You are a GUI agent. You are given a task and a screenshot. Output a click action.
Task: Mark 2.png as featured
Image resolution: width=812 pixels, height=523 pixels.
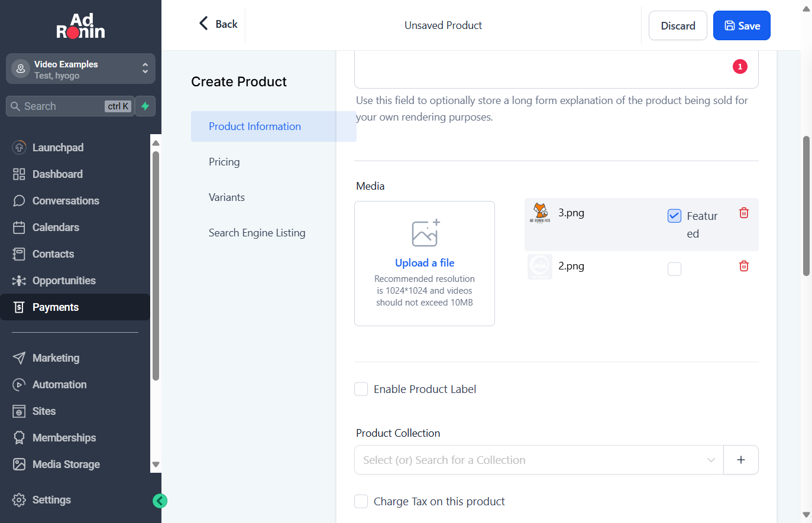[674, 269]
